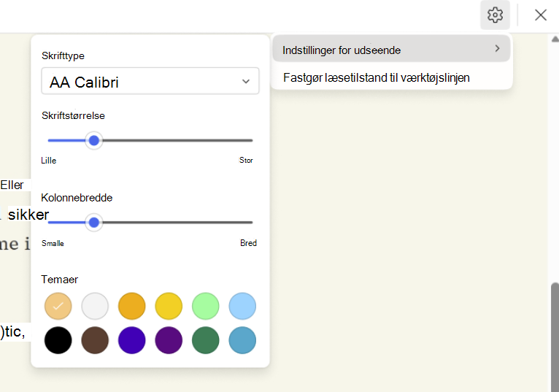559x392 pixels.
Task: Click the vertical scrollbar thumb
Action: pyautogui.click(x=555, y=337)
